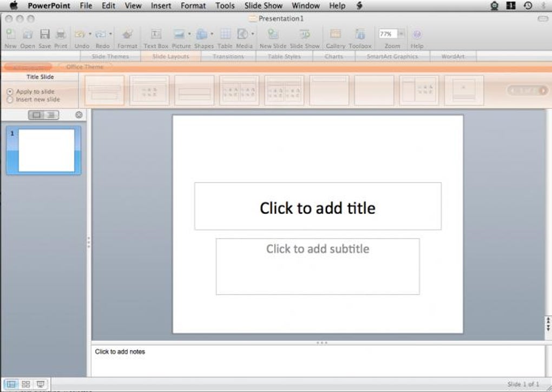Choose the Title and Content layout thumbnail
The height and width of the screenshot is (392, 552).
click(x=149, y=90)
